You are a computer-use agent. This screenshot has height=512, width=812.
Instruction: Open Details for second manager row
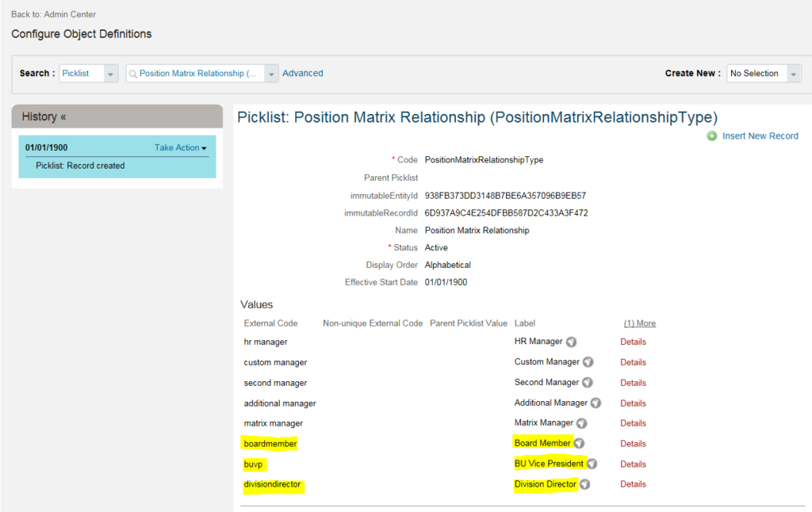633,383
